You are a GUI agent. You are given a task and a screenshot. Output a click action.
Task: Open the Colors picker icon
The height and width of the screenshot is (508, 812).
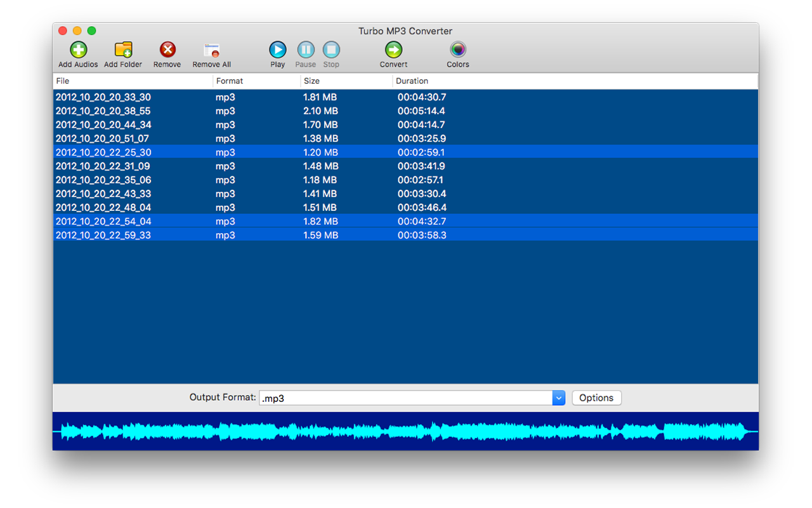458,50
